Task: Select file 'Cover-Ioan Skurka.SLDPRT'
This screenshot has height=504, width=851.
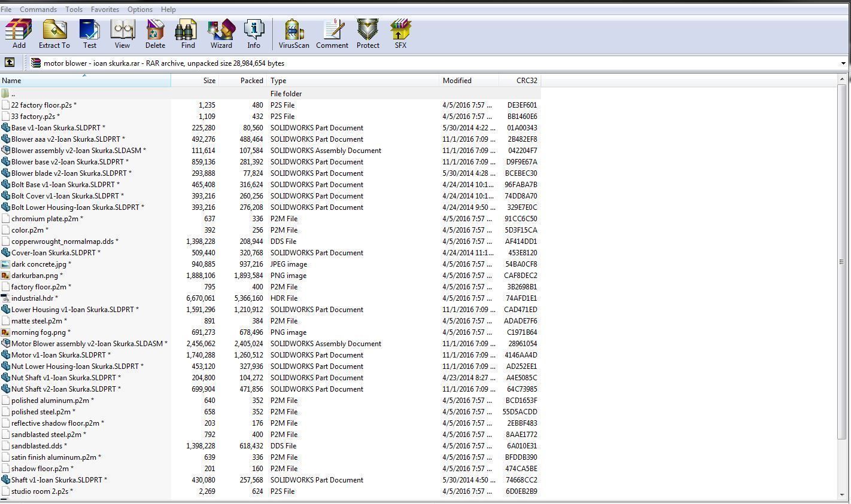Action: coord(56,252)
